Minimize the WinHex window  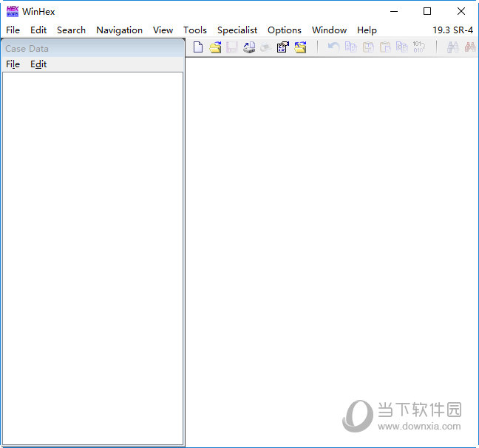pos(394,12)
